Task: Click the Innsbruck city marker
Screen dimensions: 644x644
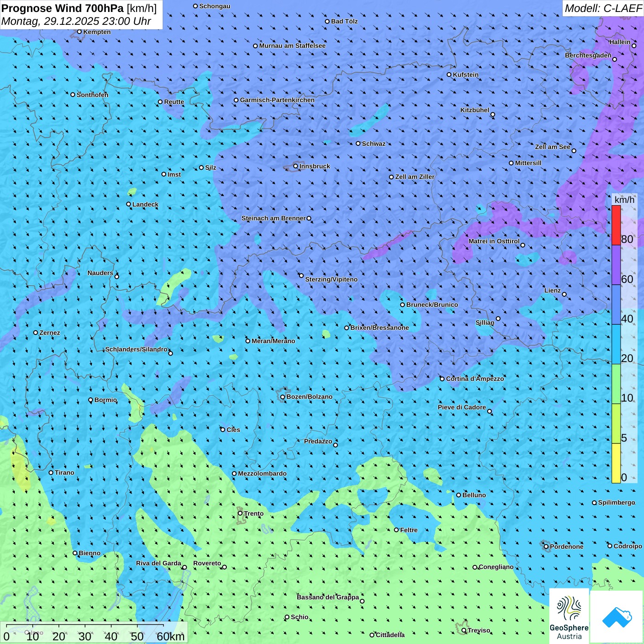Action: pyautogui.click(x=296, y=166)
